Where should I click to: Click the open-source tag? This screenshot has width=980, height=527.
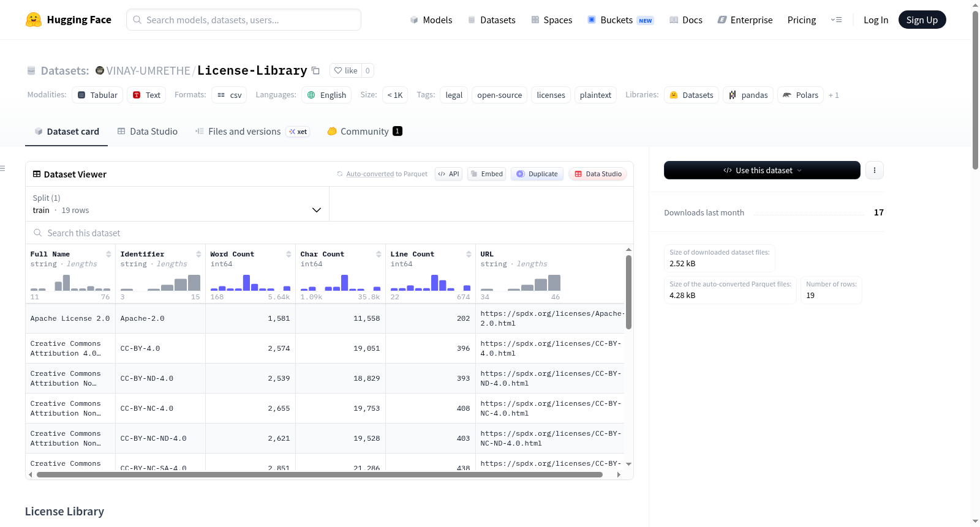click(x=499, y=95)
